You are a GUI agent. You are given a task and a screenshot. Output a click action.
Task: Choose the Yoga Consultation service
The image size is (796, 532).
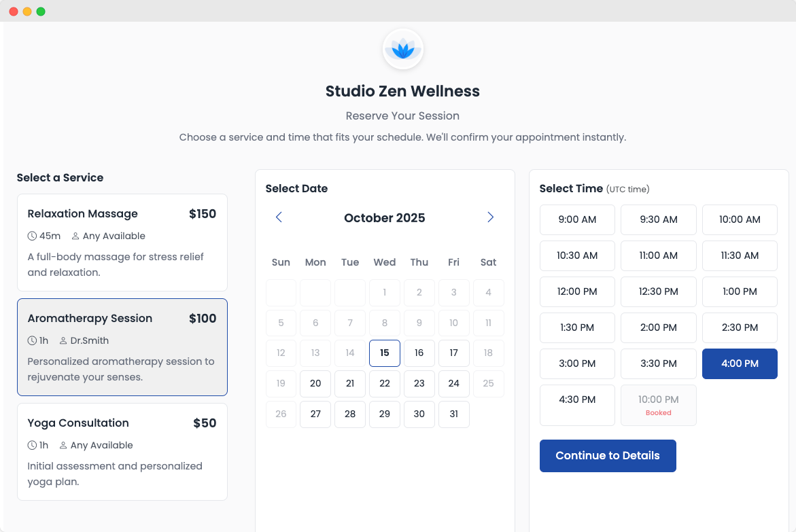coord(122,452)
